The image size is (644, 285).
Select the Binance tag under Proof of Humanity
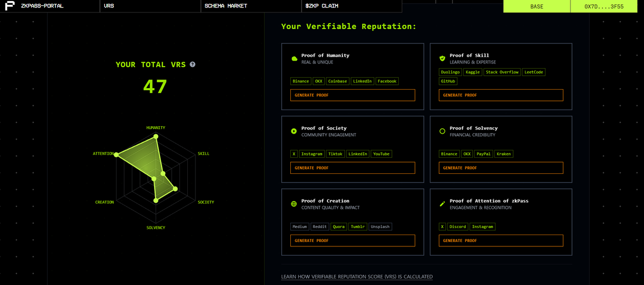click(x=301, y=81)
